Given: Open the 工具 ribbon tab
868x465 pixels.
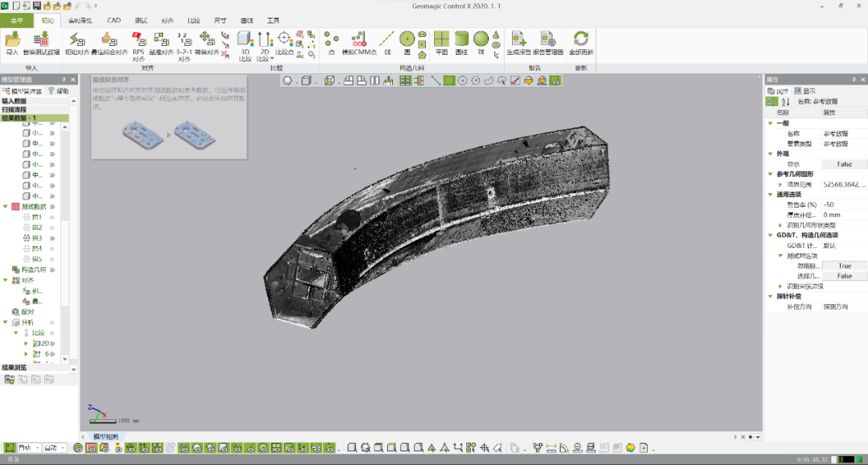Looking at the screenshot, I should pyautogui.click(x=273, y=20).
